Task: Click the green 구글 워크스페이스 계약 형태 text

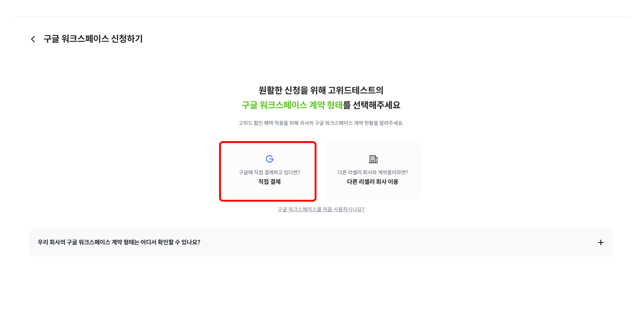Action: point(292,105)
